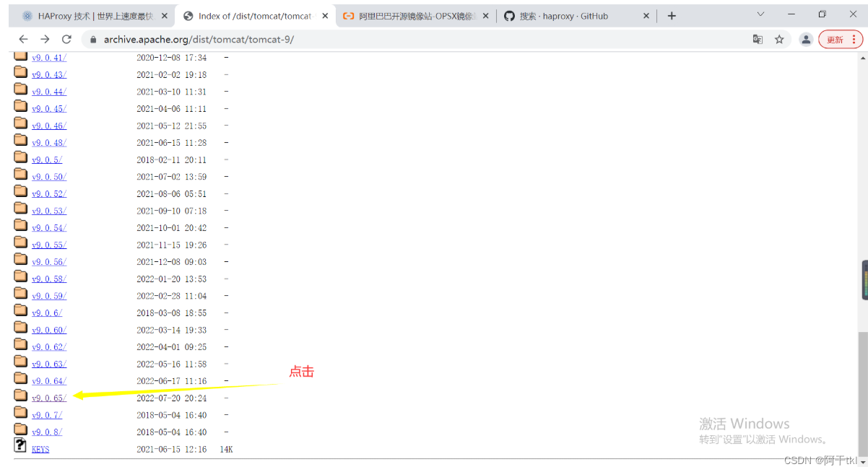
Task: Open the v9.0.62/ directory link
Action: pos(49,347)
